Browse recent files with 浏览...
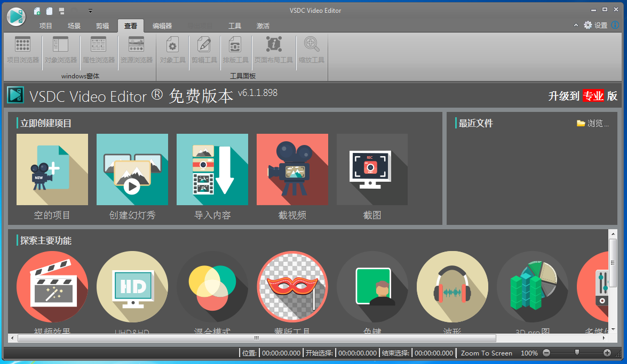 click(593, 124)
